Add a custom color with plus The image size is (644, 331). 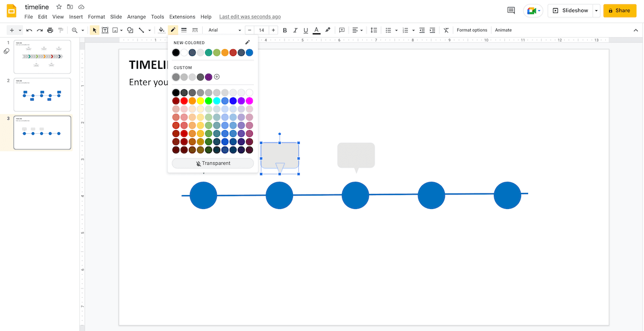click(217, 77)
